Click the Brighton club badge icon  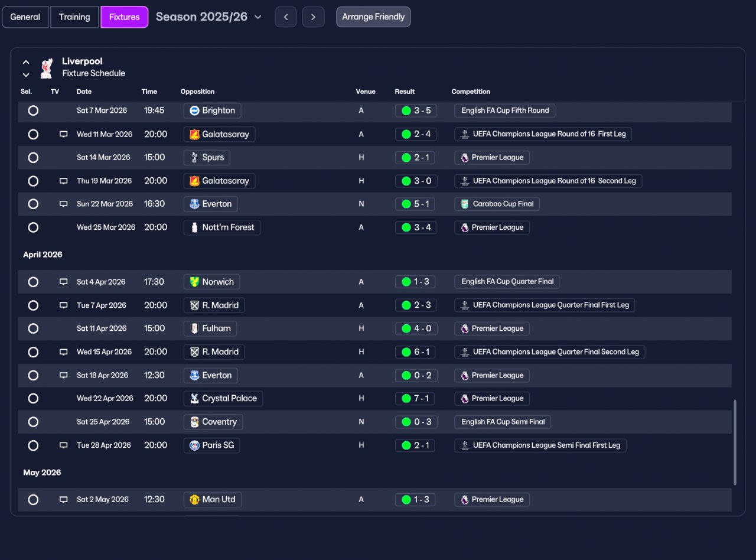194,110
